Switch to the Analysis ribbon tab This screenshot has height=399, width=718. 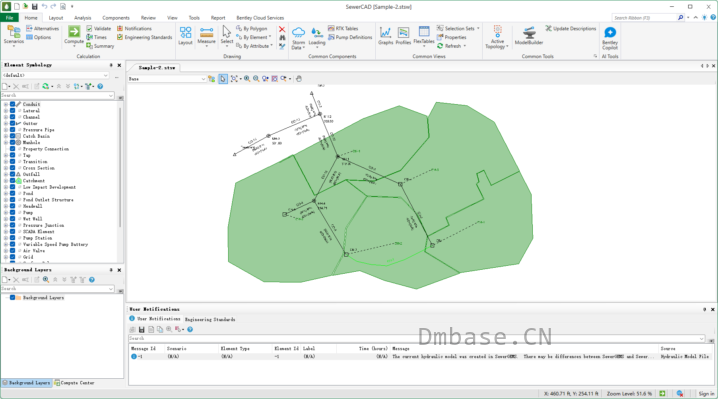tap(82, 18)
